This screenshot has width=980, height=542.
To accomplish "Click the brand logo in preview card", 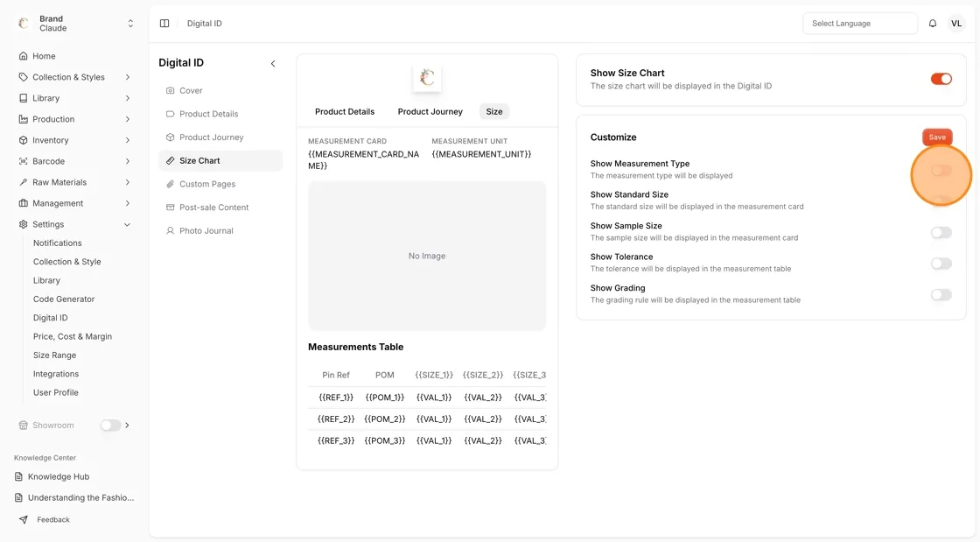I will [427, 78].
